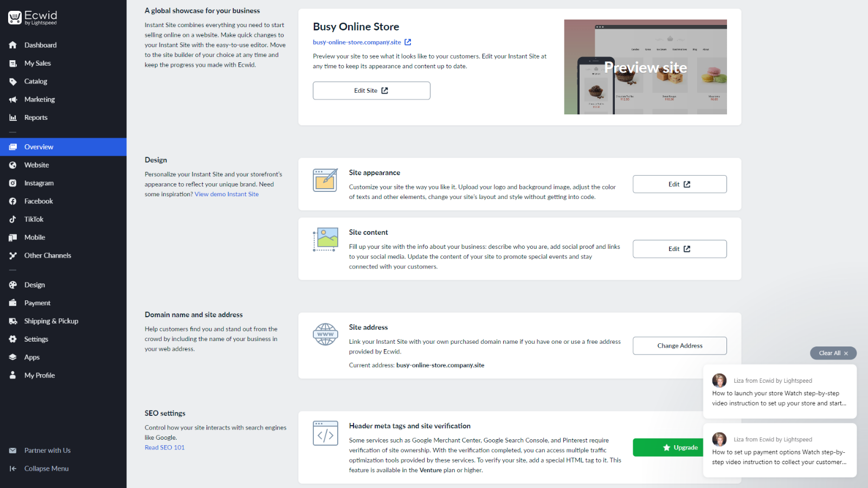Click the Payment wallet icon
868x488 pixels.
pyautogui.click(x=13, y=303)
